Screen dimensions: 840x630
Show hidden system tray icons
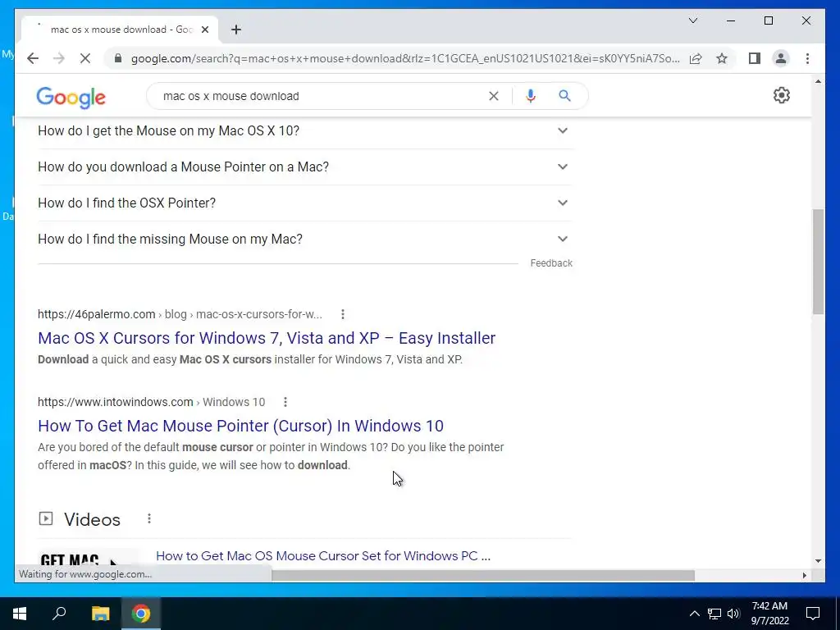694,614
